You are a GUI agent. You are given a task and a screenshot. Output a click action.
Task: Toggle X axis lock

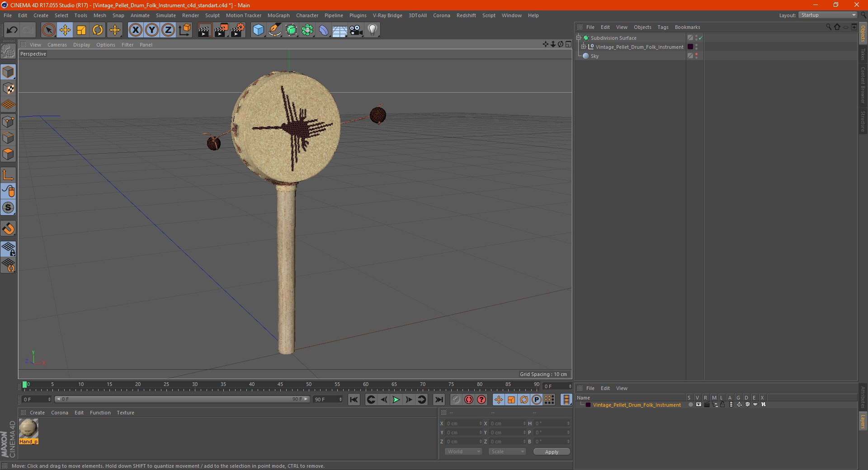coord(135,30)
